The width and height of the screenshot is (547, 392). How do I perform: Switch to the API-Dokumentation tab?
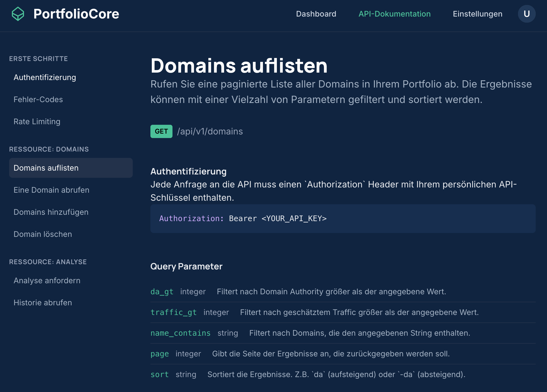394,14
